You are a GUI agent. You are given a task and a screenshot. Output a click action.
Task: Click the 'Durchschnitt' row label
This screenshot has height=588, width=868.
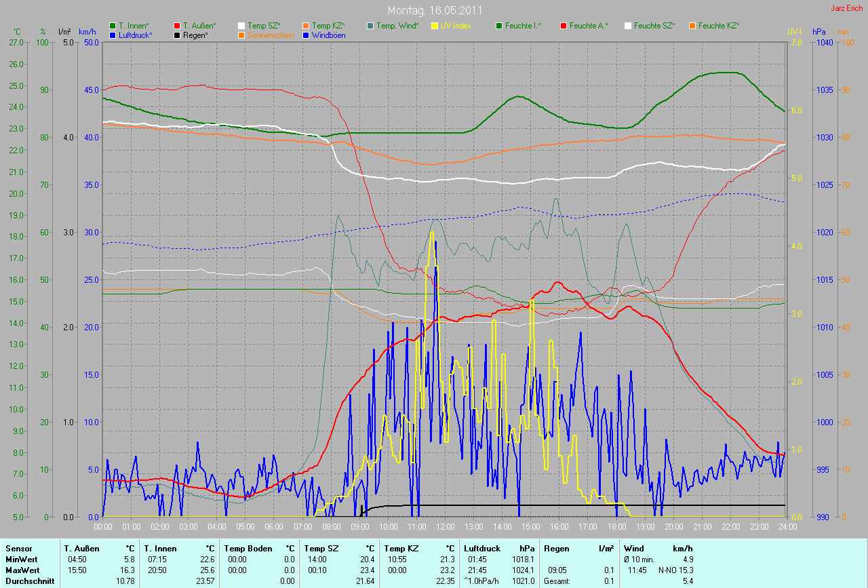click(30, 581)
